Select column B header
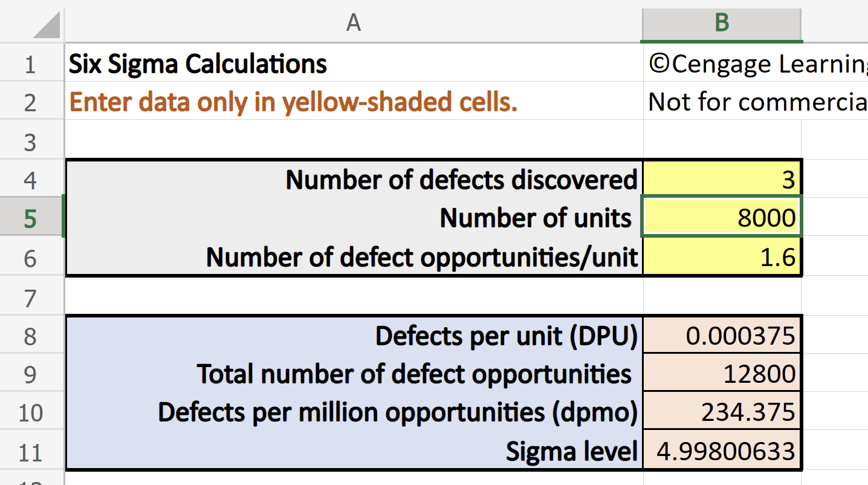This screenshot has width=868, height=485. tap(722, 22)
